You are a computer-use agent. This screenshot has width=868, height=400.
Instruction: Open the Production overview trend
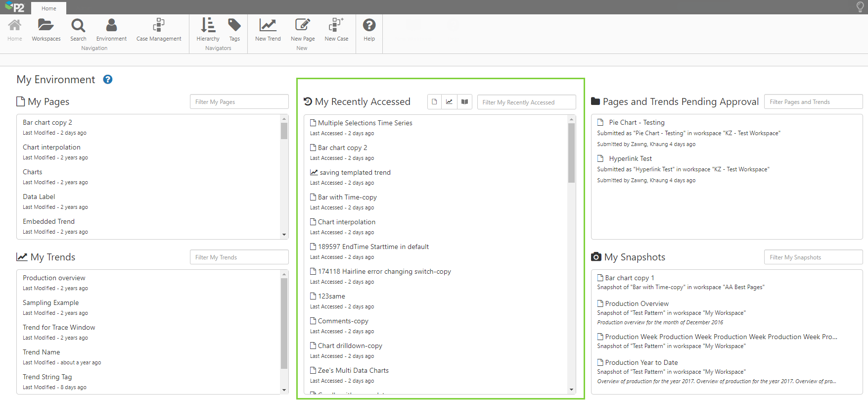(54, 278)
